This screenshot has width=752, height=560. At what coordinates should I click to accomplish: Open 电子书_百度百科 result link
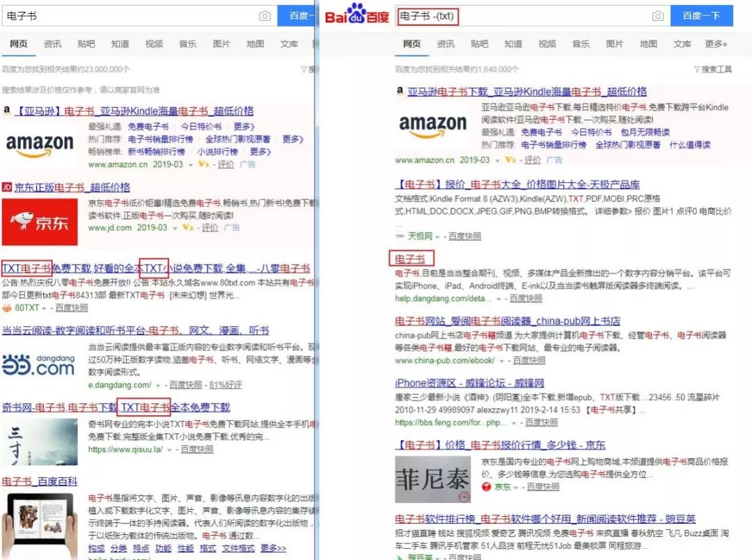tap(40, 481)
